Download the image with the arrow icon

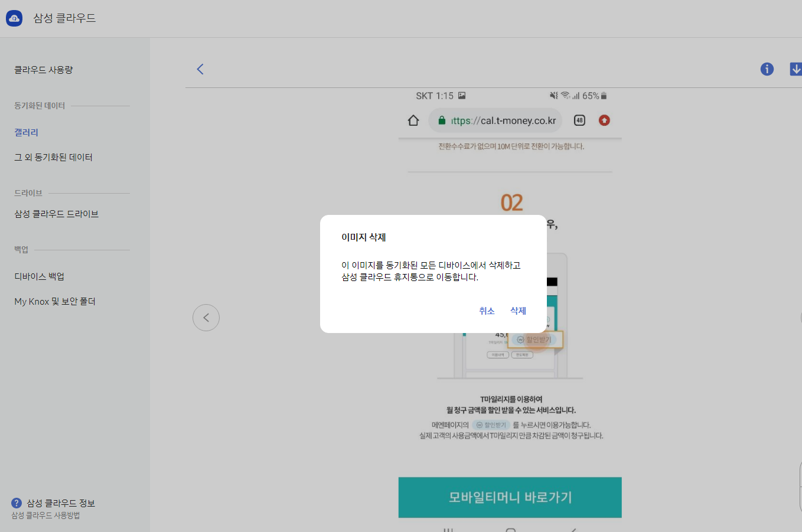coord(796,69)
